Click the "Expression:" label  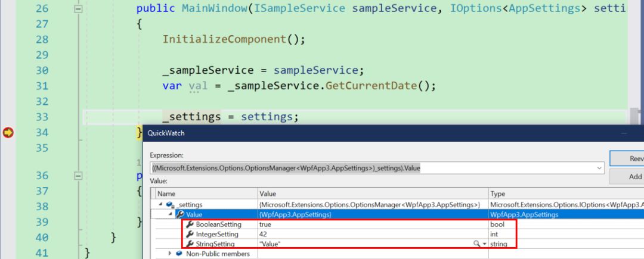coord(166,155)
